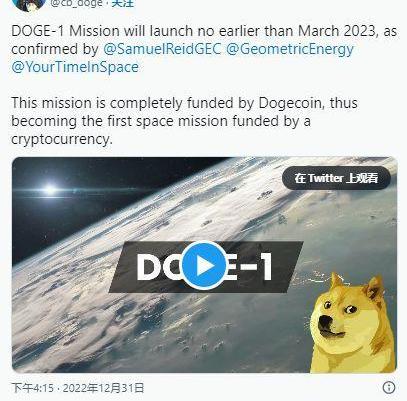Play the DOGE-1 video

point(204,265)
